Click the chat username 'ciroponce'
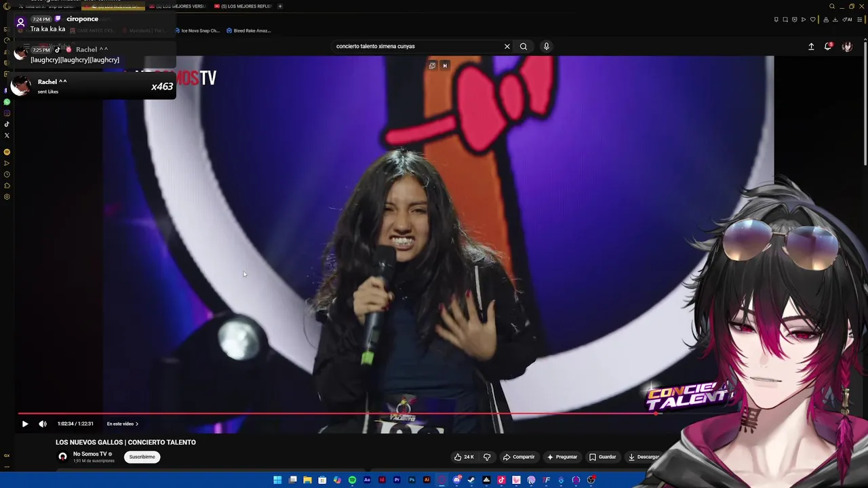Screen dimensions: 868x488 click(x=82, y=19)
